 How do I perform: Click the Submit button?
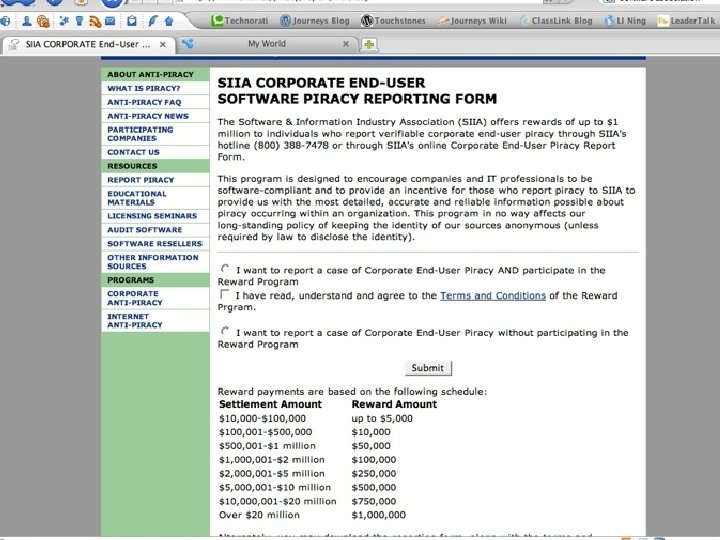[x=428, y=368]
